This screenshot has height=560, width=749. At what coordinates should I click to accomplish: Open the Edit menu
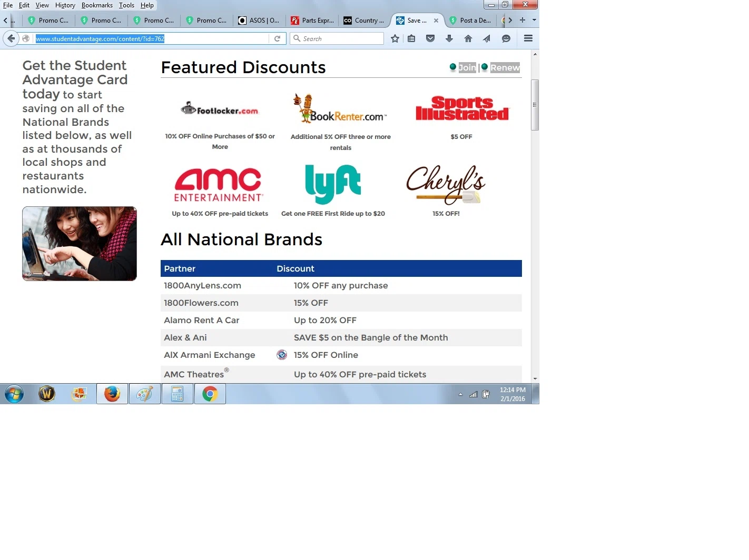coord(24,5)
